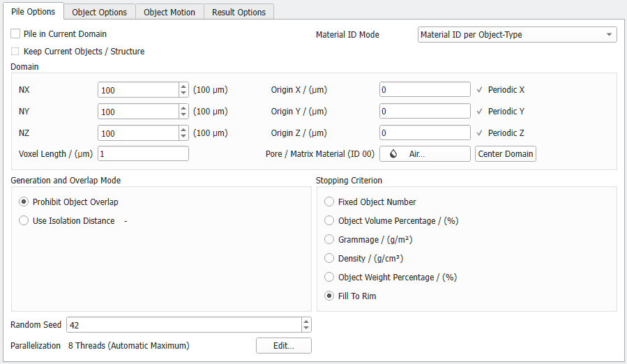Select Fixed Object Number stopping criterion
Viewport: 627px width, 364px height.
point(328,202)
